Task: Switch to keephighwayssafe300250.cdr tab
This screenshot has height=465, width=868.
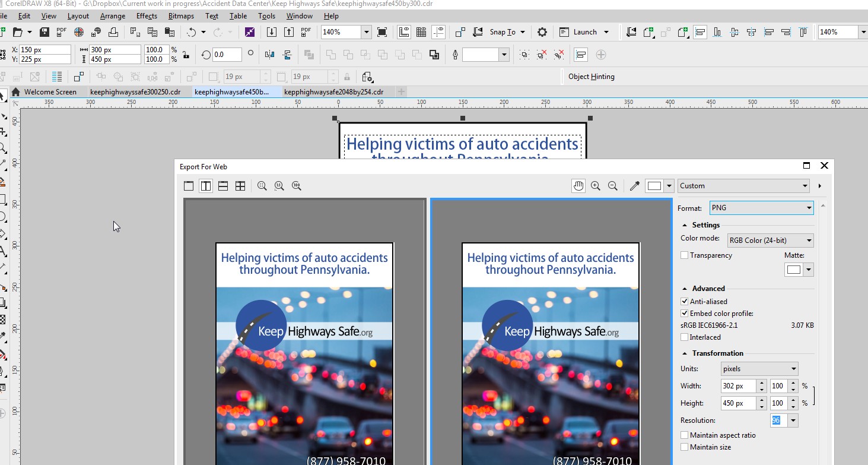Action: pos(135,92)
